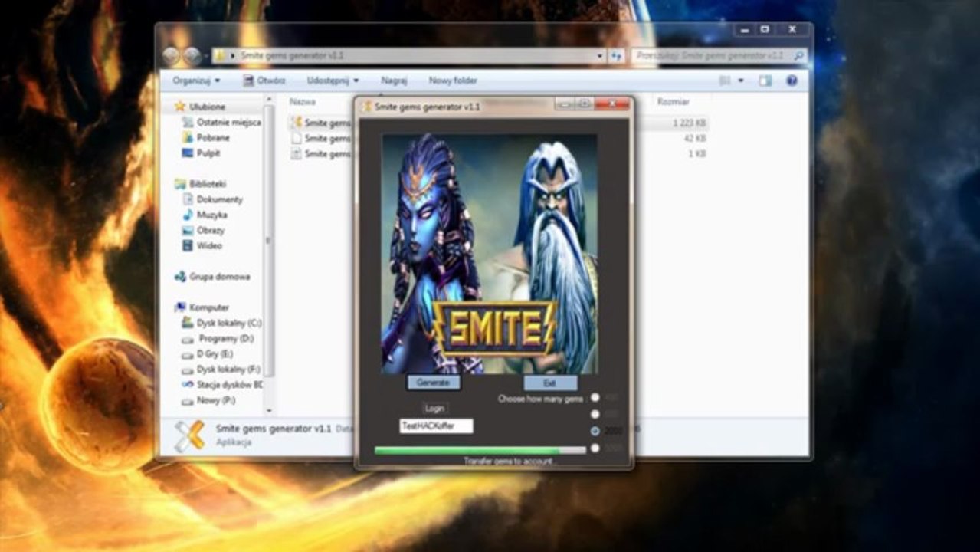The height and width of the screenshot is (552, 980).
Task: Click the large application icon in details pane
Action: click(x=189, y=435)
